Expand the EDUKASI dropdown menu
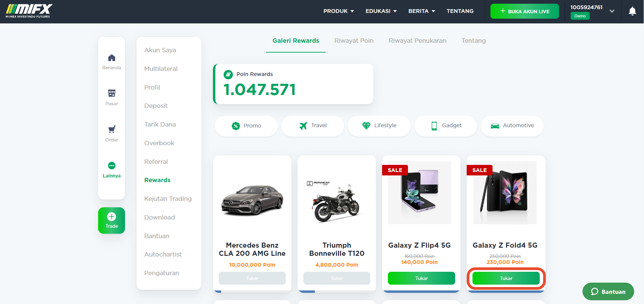This screenshot has width=644, height=304. pyautogui.click(x=381, y=11)
